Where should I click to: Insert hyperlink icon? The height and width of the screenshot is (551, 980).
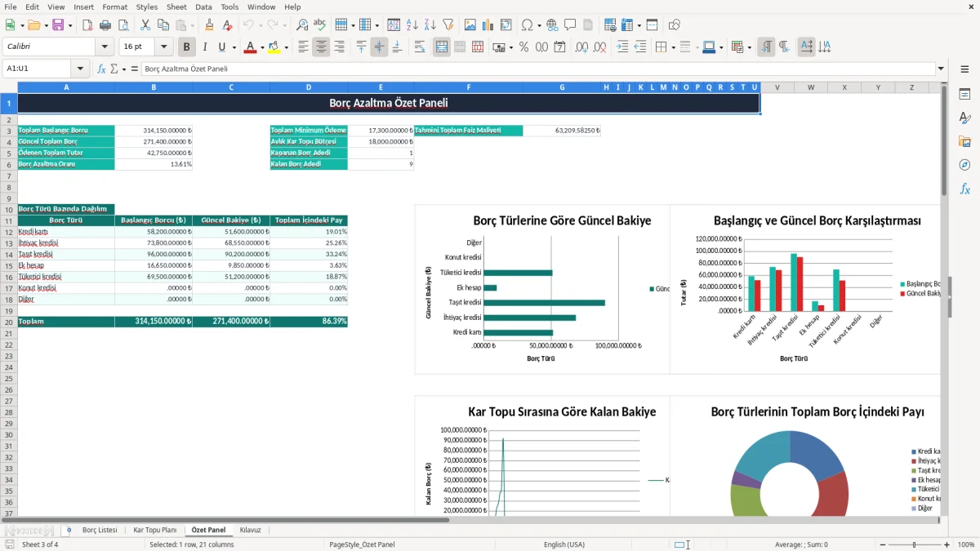552,25
